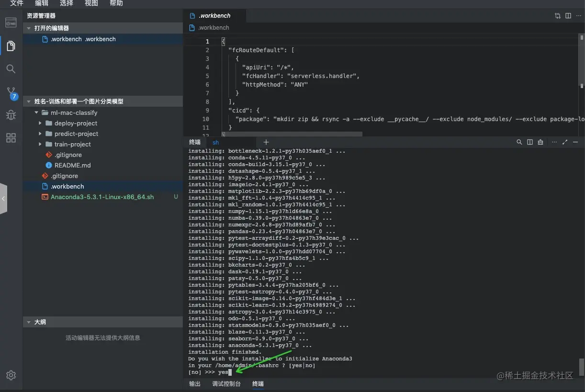
Task: Select the 终端 label at panel top
Action: [195, 142]
